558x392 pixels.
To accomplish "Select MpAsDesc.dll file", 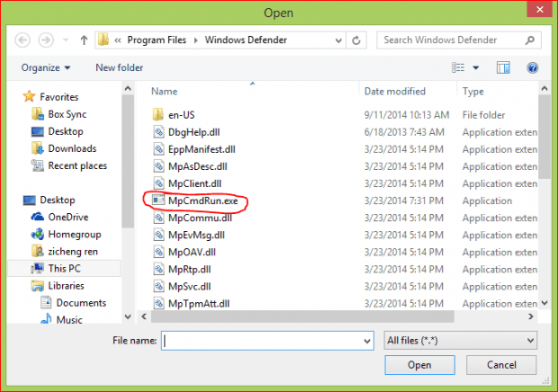I will 197,166.
